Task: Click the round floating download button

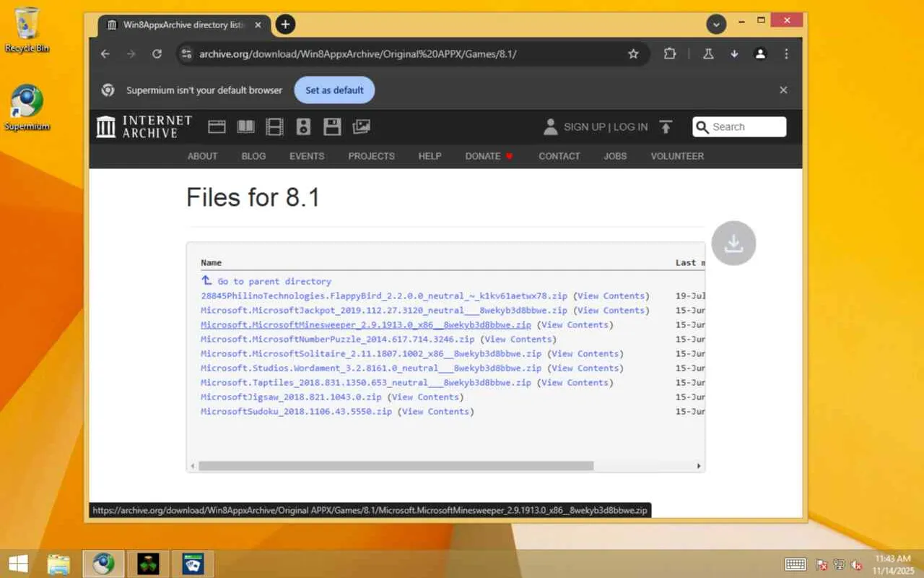Action: coord(733,243)
